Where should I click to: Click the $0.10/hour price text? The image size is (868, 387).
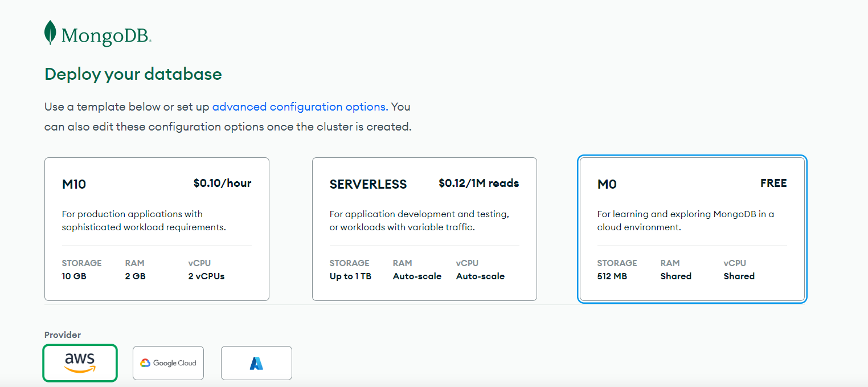222,183
